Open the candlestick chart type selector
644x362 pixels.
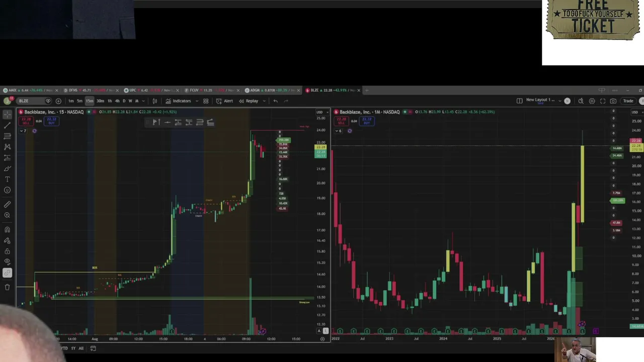[x=155, y=101]
